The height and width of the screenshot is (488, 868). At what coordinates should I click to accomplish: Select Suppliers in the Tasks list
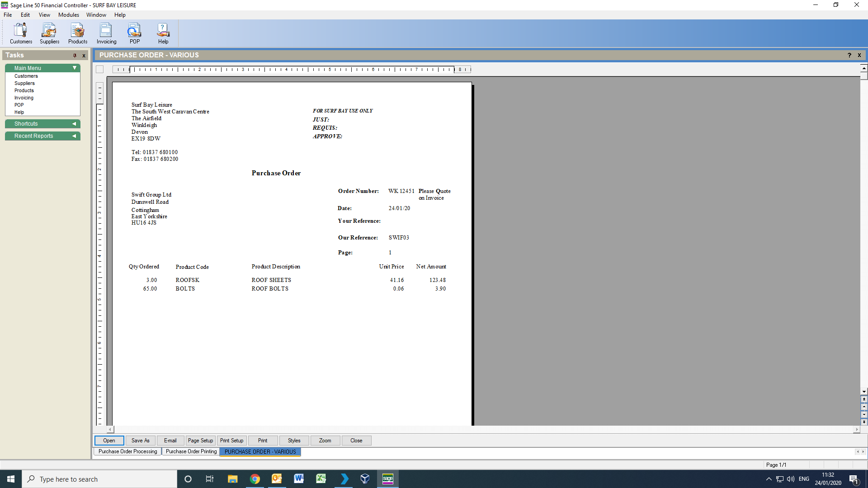coord(24,83)
